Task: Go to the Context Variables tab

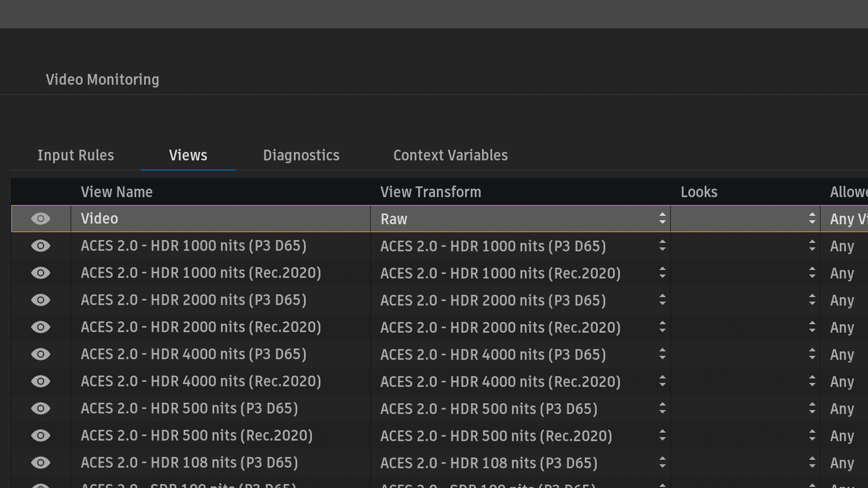Action: pyautogui.click(x=450, y=155)
